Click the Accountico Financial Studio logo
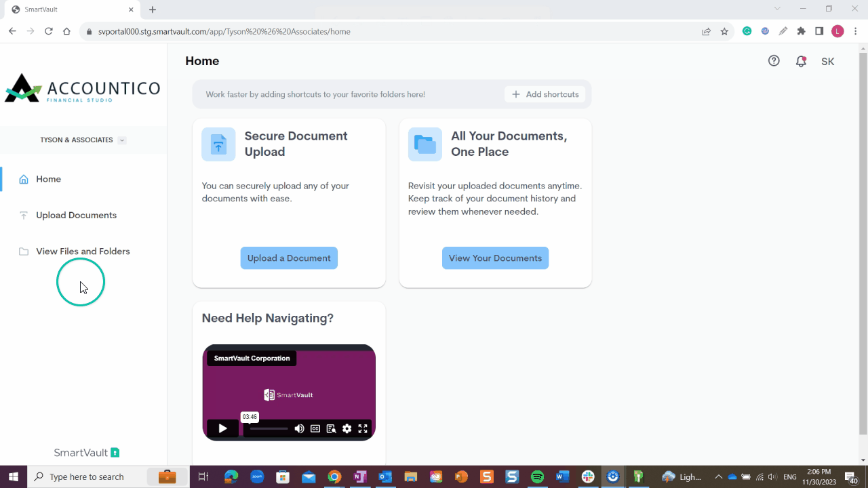The width and height of the screenshot is (868, 488). tap(82, 88)
